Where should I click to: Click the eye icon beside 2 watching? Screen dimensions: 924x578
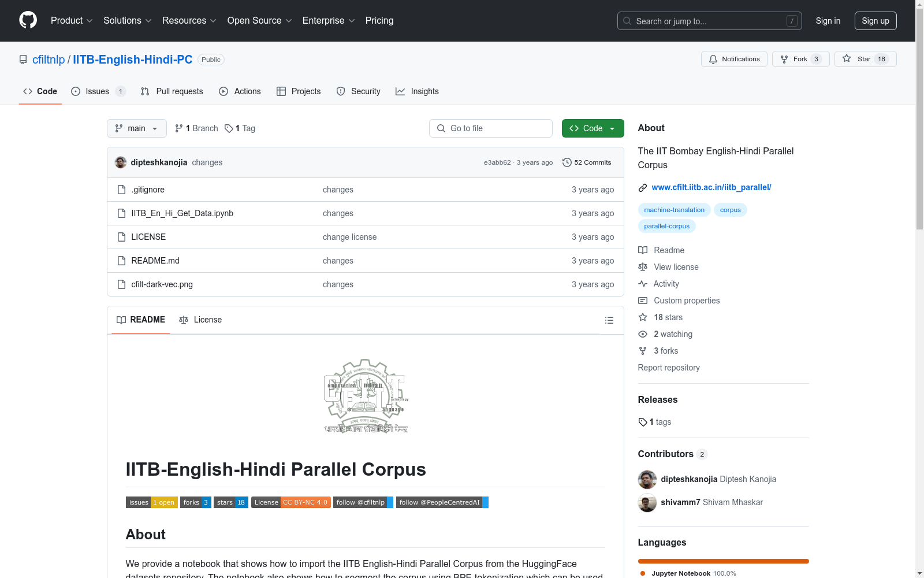pos(643,334)
